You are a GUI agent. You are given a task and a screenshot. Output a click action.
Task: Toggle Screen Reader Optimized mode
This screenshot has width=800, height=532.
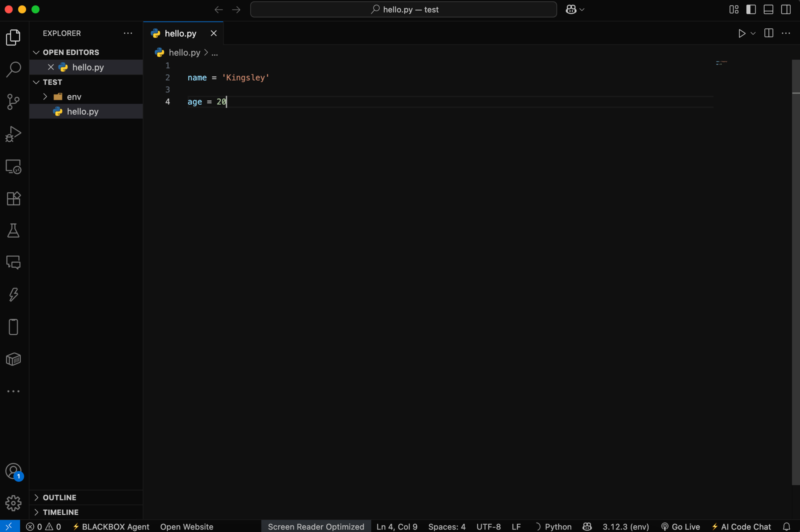(x=315, y=526)
